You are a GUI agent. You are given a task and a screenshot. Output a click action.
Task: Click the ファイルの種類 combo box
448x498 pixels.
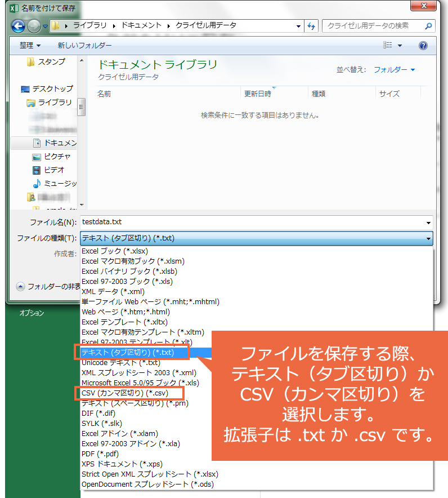pos(257,238)
